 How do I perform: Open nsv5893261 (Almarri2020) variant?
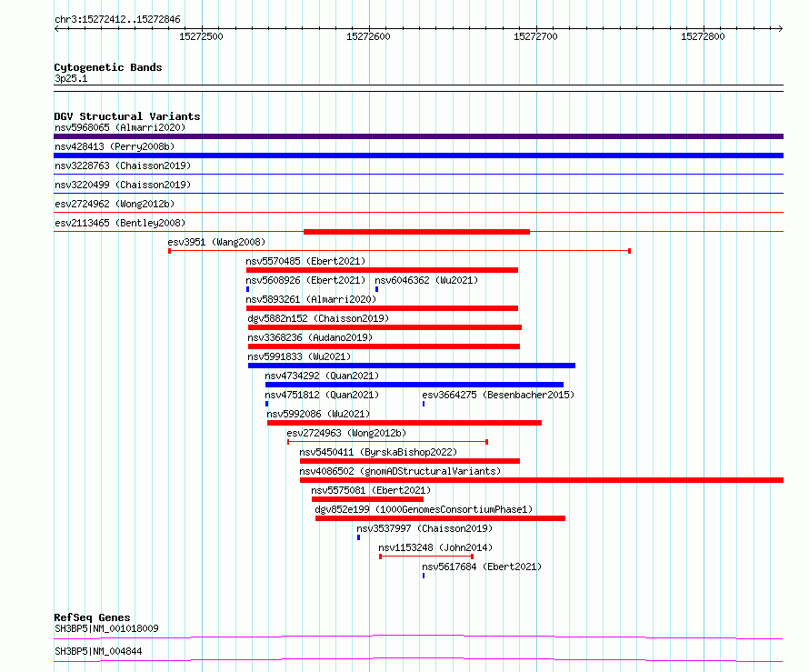click(311, 299)
